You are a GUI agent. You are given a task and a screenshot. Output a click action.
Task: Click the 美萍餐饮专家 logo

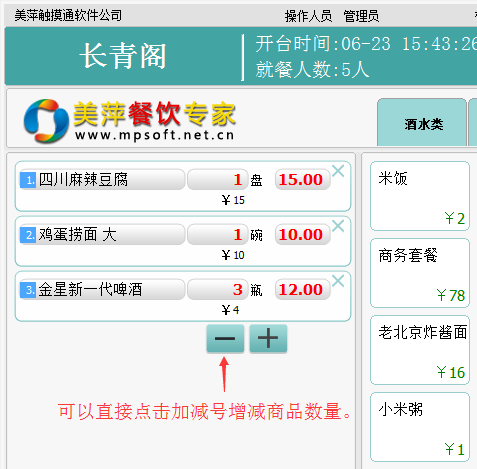130,121
